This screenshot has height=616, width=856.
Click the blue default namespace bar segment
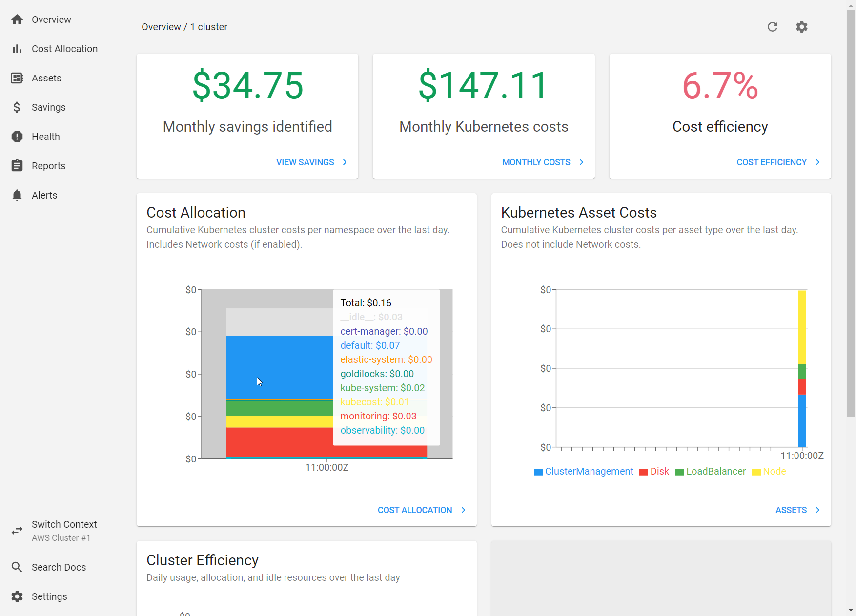pos(280,367)
